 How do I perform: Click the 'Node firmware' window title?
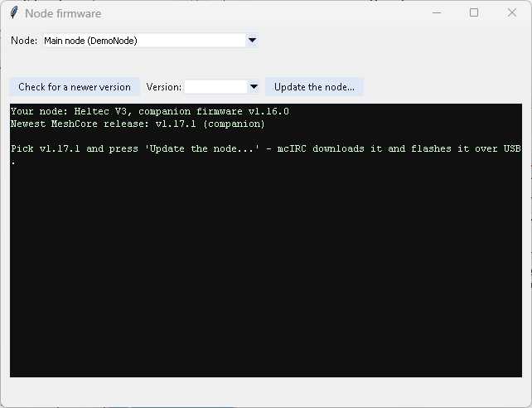[x=63, y=13]
